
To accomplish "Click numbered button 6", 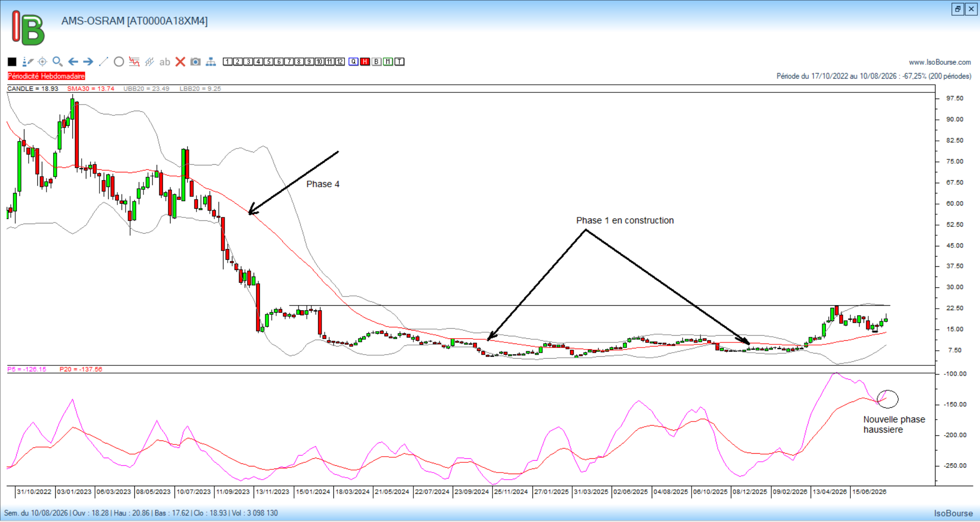I will [279, 62].
